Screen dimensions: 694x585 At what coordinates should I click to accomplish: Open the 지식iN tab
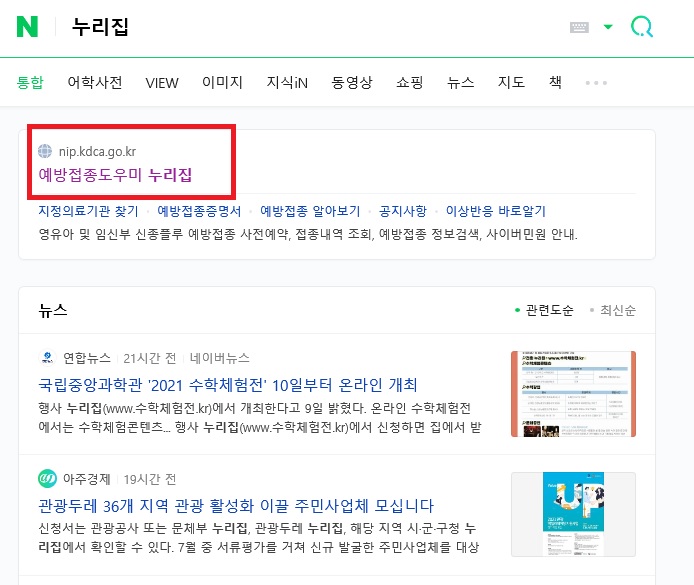click(287, 82)
